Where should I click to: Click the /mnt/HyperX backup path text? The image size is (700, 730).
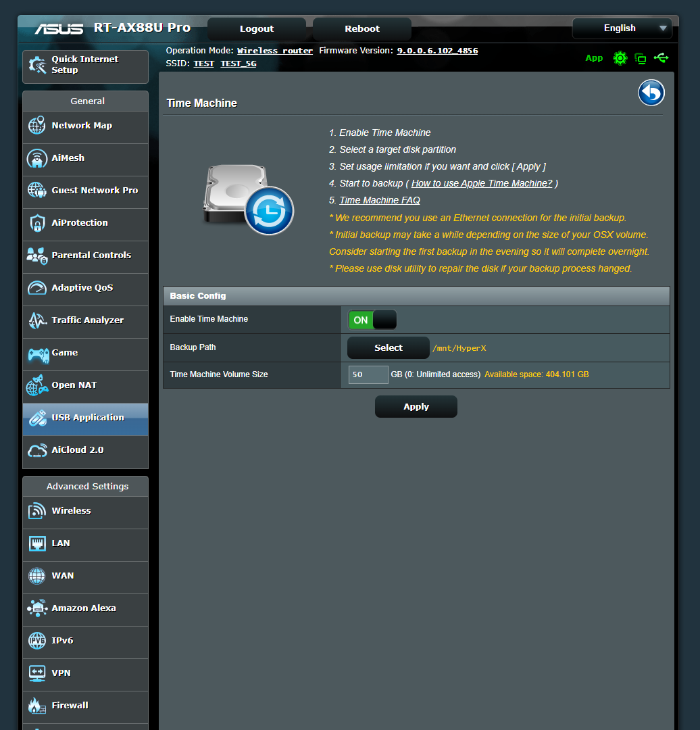pyautogui.click(x=459, y=348)
